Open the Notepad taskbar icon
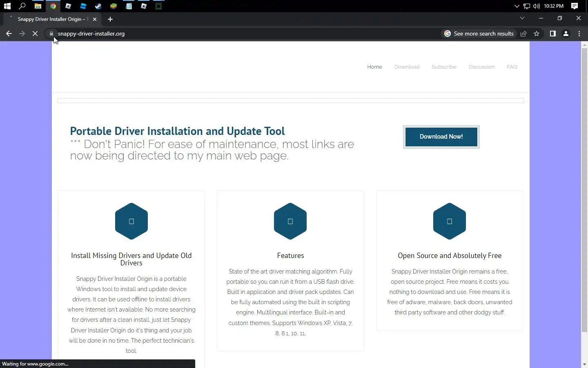 point(129,6)
